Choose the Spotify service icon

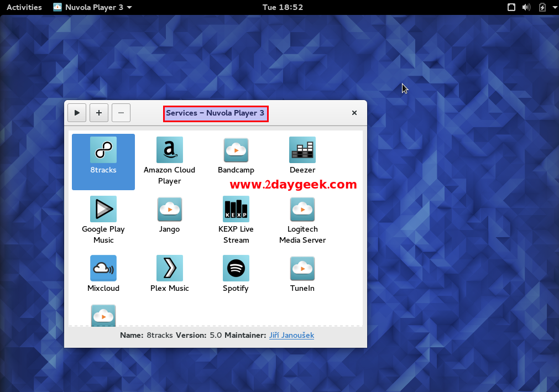pos(236,269)
